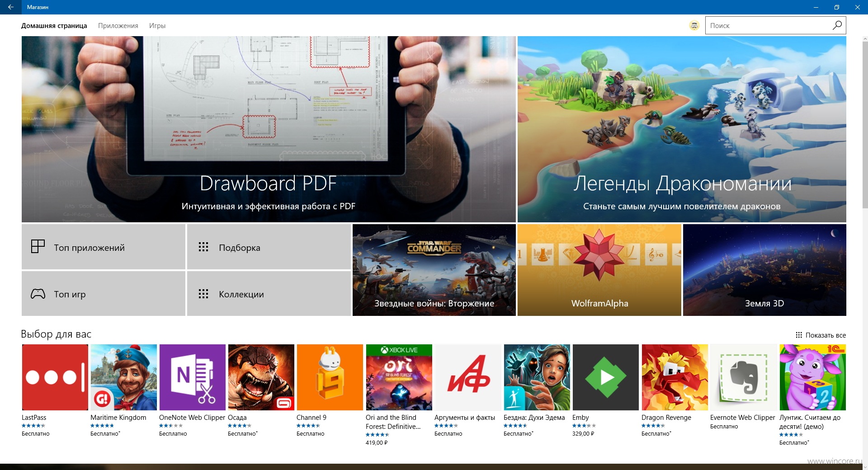Open Ori and the Blind Forest icon

click(x=399, y=377)
